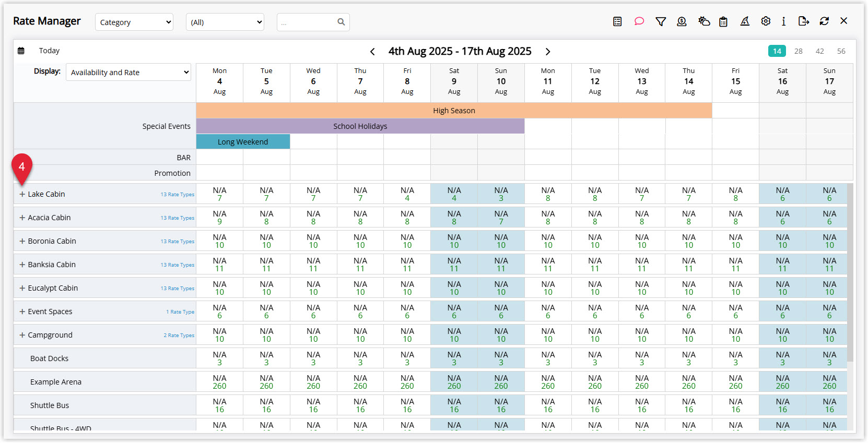
Task: Select the Sun 17 Aug column header
Action: coord(829,81)
